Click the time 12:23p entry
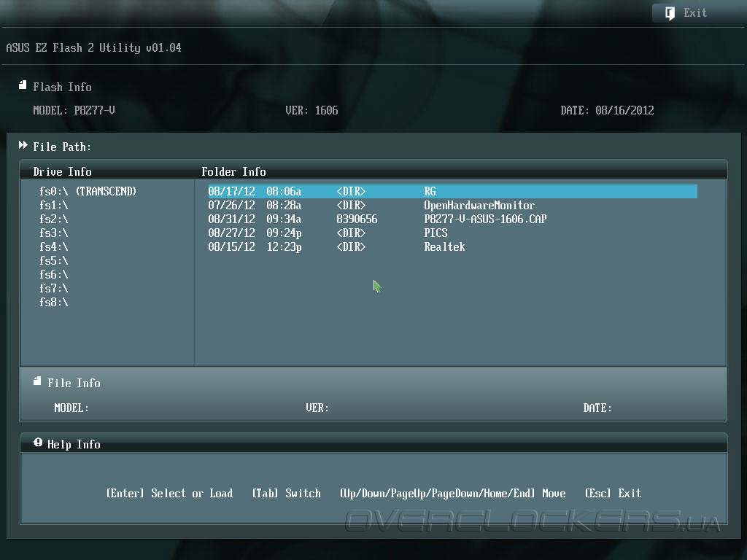 pyautogui.click(x=284, y=246)
